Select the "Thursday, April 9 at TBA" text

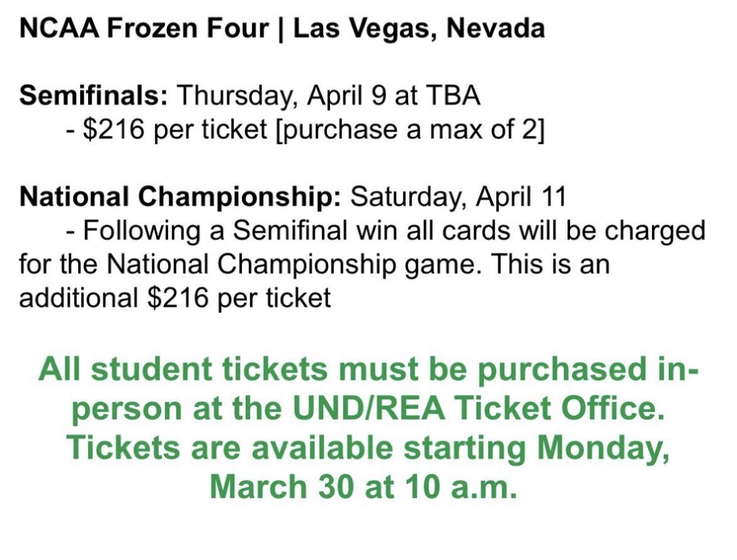329,96
